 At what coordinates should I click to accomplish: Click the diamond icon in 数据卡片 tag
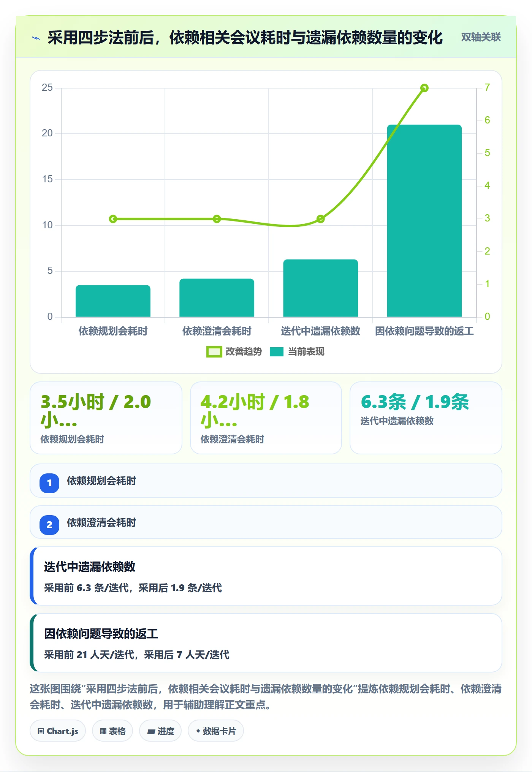(198, 731)
